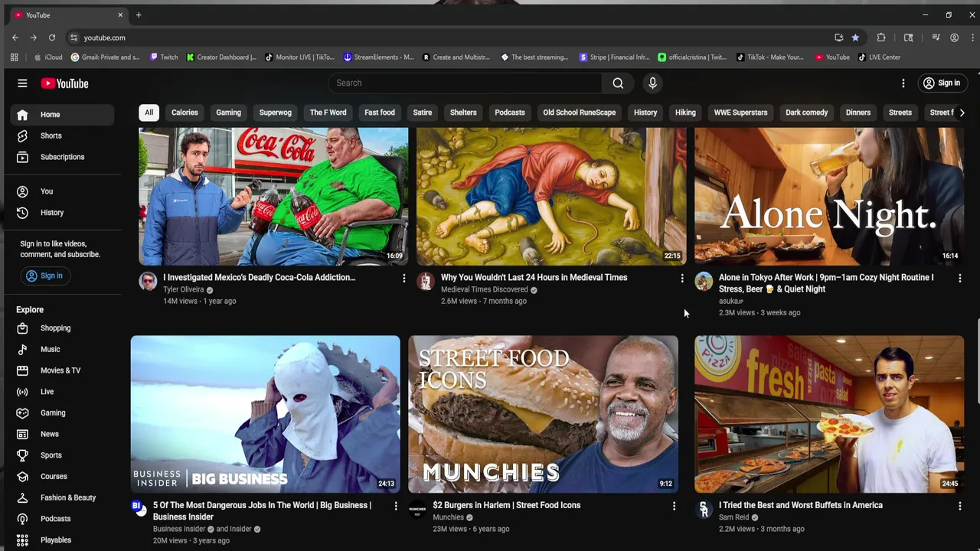Viewport: 980px width, 551px height.
Task: Open Gaming in the Explore sidebar list
Action: coord(62,412)
